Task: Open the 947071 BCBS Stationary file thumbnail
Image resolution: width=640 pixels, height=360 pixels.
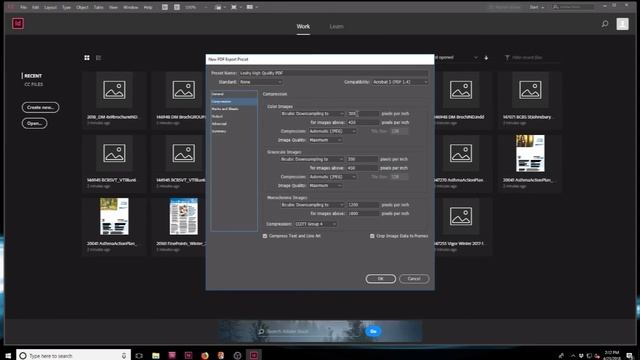Action: (530, 90)
